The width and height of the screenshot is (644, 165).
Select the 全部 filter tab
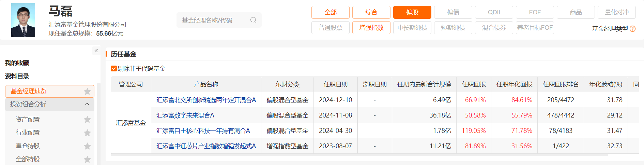330,12
